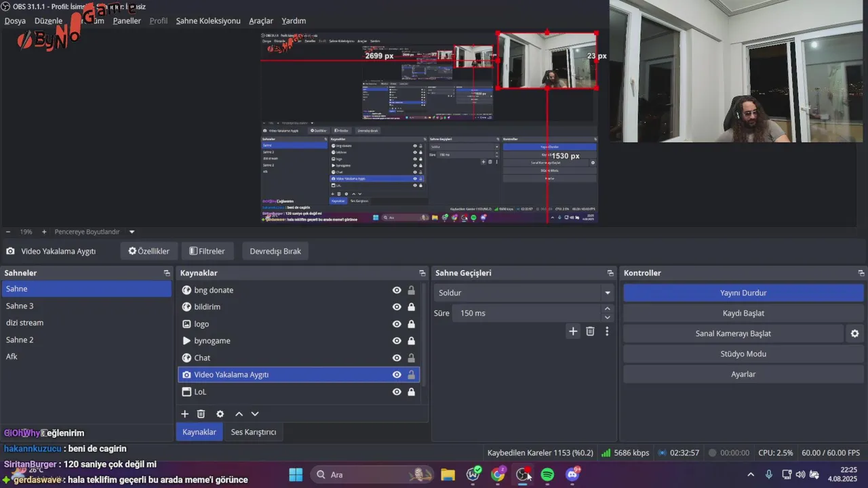Open Özellikler for selected source
The height and width of the screenshot is (488, 868).
pyautogui.click(x=149, y=251)
